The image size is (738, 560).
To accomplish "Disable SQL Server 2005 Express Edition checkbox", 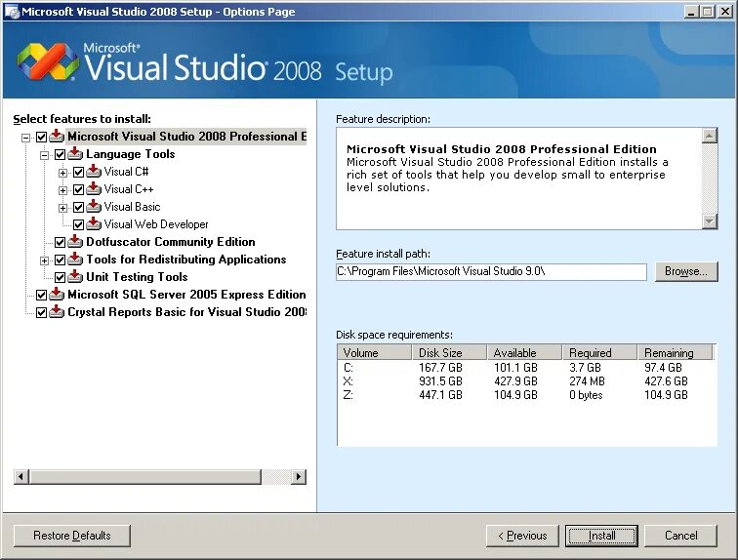I will click(41, 296).
